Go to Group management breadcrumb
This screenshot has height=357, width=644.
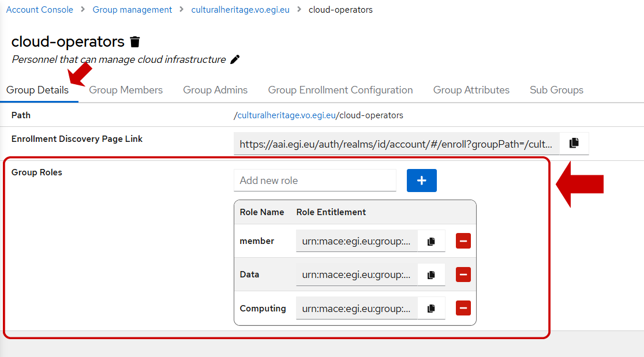pos(132,9)
